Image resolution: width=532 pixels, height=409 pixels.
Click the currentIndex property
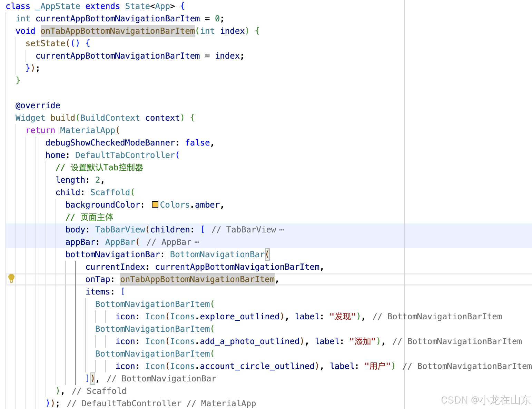click(115, 267)
